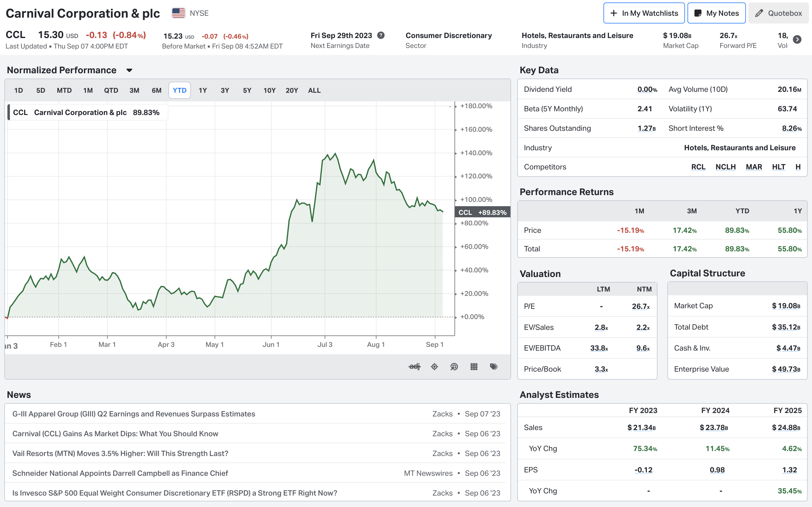Open competitor NCLH link
Viewport: 812px width, 507px height.
(x=725, y=167)
